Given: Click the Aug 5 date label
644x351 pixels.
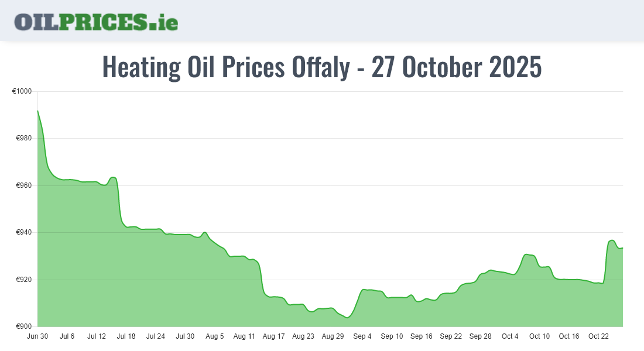Looking at the screenshot, I should pyautogui.click(x=215, y=336).
